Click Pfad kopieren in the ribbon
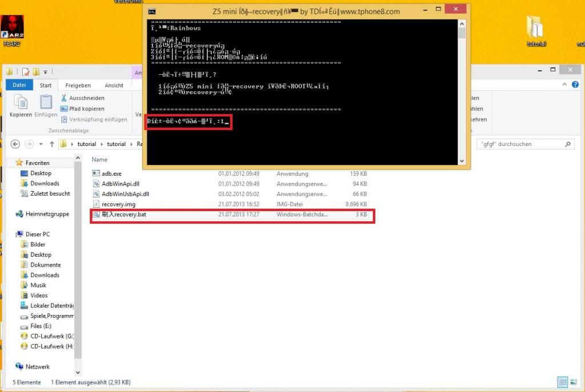This screenshot has height=392, width=585. point(82,109)
